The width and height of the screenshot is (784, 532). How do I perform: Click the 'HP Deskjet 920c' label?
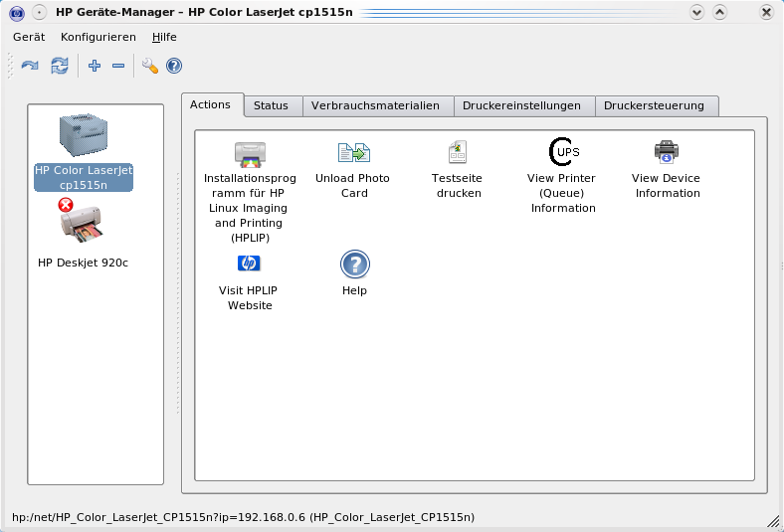83,263
